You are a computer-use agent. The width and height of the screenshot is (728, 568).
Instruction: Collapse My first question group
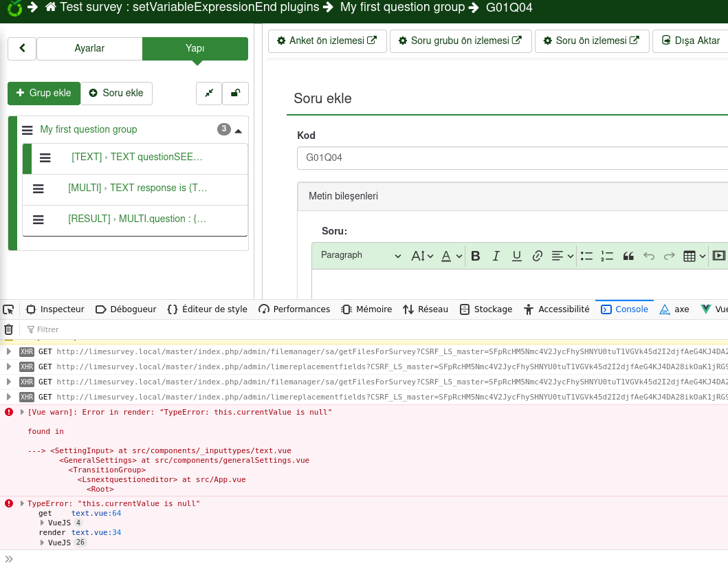[x=238, y=130]
